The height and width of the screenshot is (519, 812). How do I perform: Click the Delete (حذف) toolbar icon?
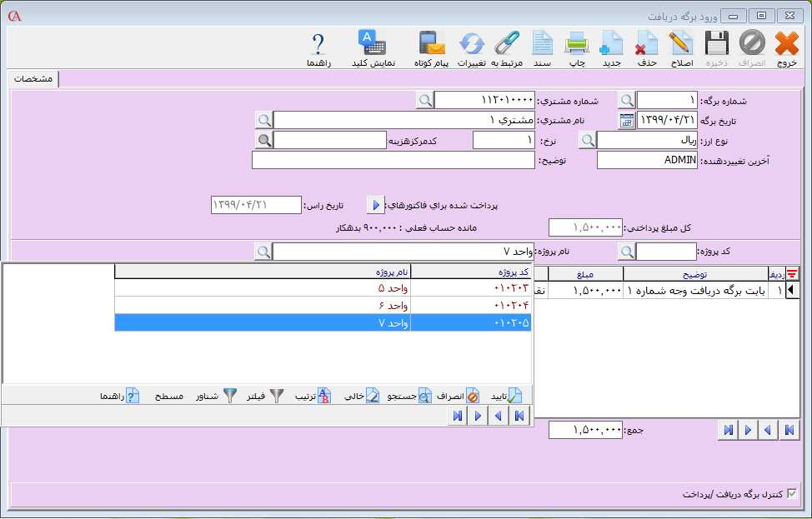pyautogui.click(x=647, y=47)
